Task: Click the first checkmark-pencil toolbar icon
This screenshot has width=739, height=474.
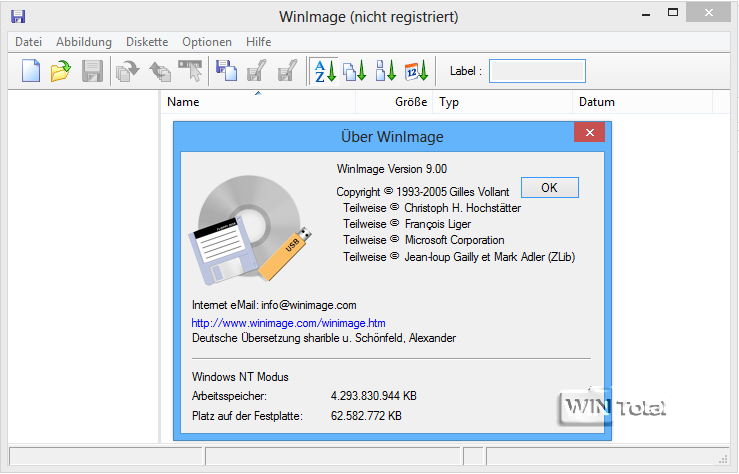Action: coord(257,71)
